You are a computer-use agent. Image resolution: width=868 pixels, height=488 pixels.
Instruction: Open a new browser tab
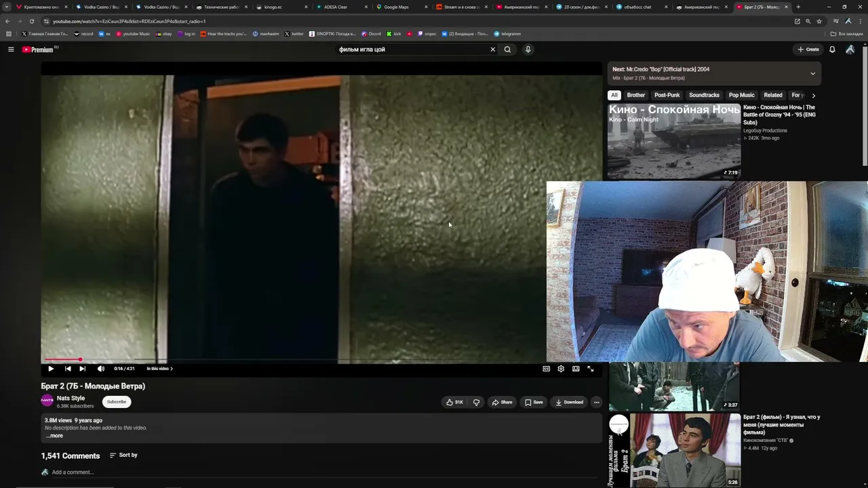coord(798,7)
